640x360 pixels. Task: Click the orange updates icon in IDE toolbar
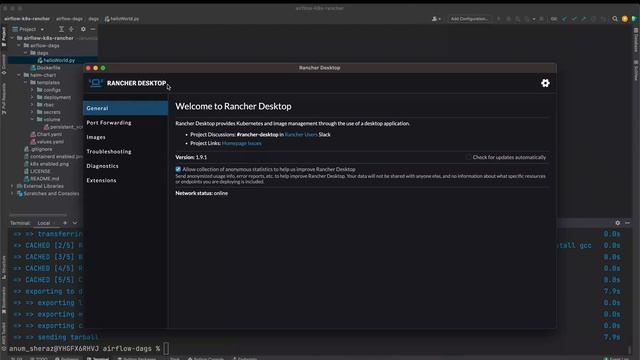pyautogui.click(x=624, y=19)
